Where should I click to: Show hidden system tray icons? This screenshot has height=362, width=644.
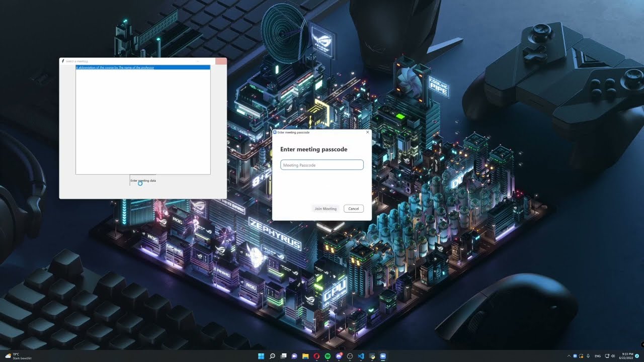pos(569,356)
